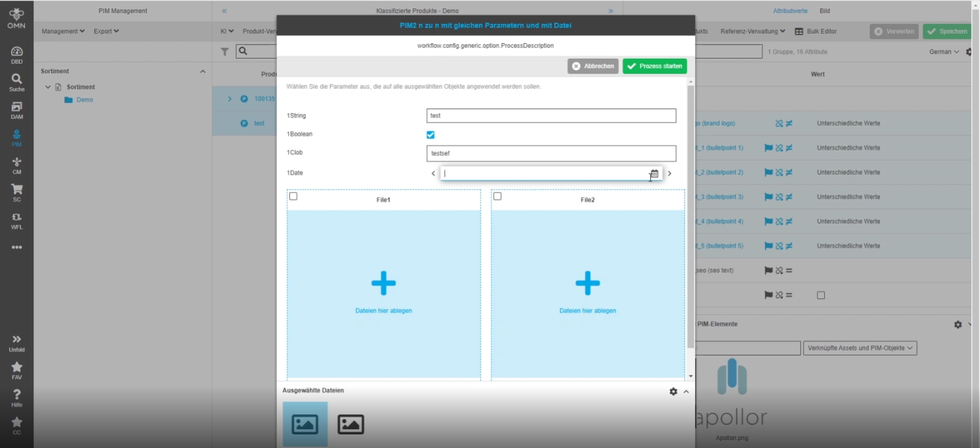Image resolution: width=980 pixels, height=448 pixels.
Task: Show more modules via the three dots
Action: point(16,248)
